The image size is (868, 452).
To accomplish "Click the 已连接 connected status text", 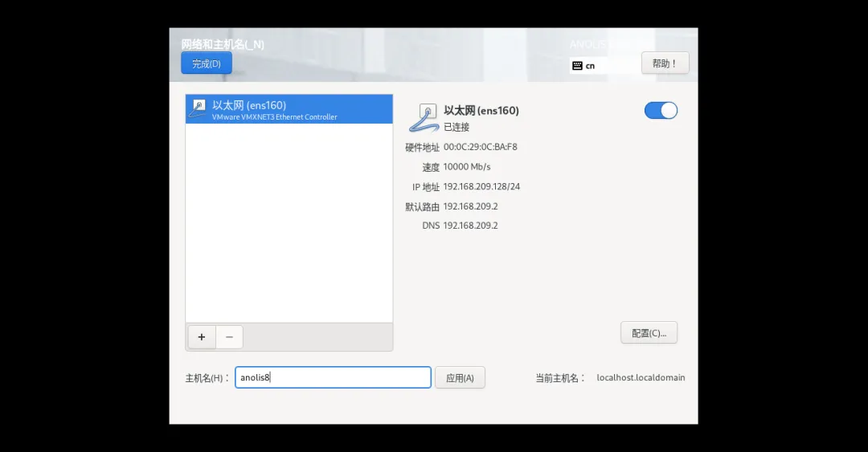I will [457, 127].
